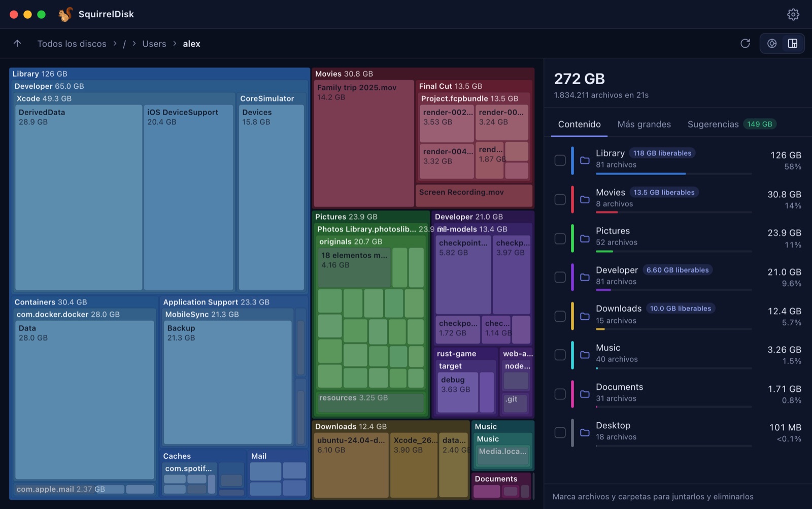Screen dimensions: 812x509
Task: Open the Sugerencias tab
Action: pos(732,124)
